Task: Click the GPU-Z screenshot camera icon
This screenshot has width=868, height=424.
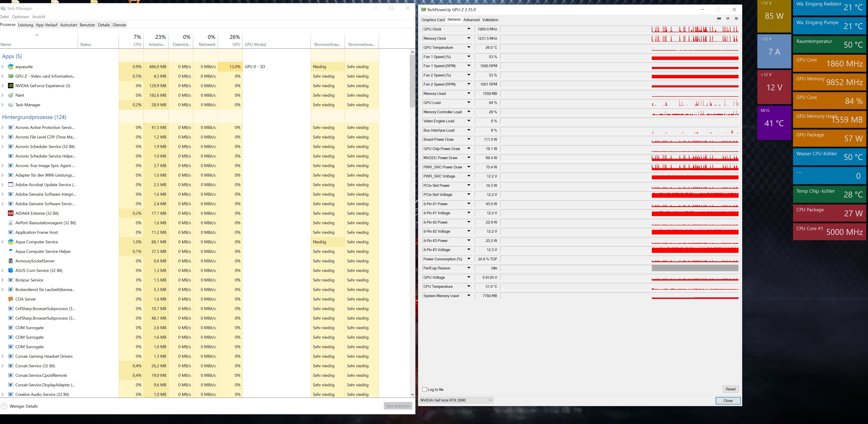Action: (x=719, y=19)
